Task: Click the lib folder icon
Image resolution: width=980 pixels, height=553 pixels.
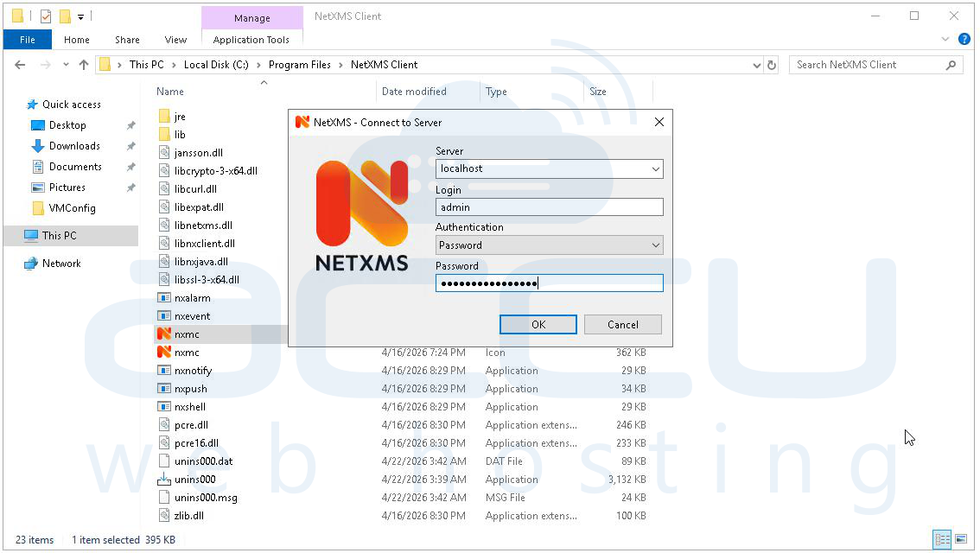Action: click(x=164, y=134)
